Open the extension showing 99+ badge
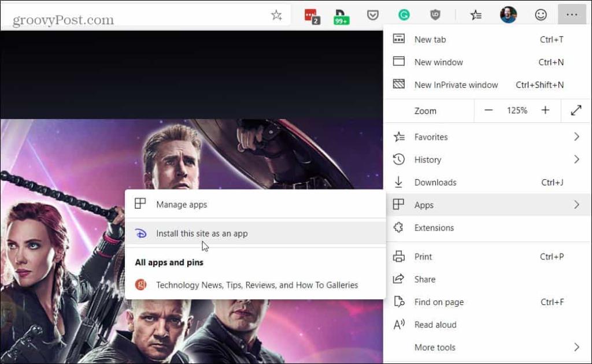Image resolution: width=592 pixels, height=364 pixels. (341, 17)
